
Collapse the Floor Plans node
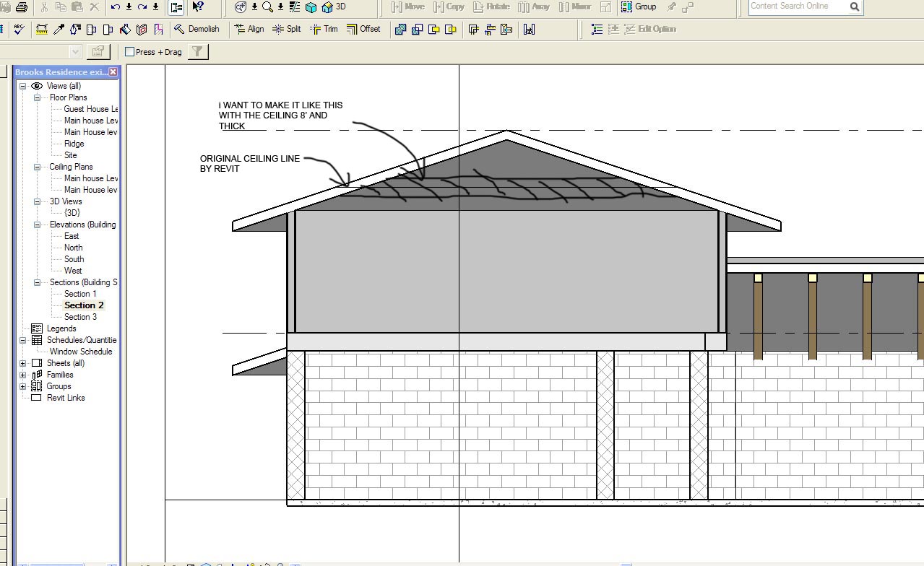[37, 97]
